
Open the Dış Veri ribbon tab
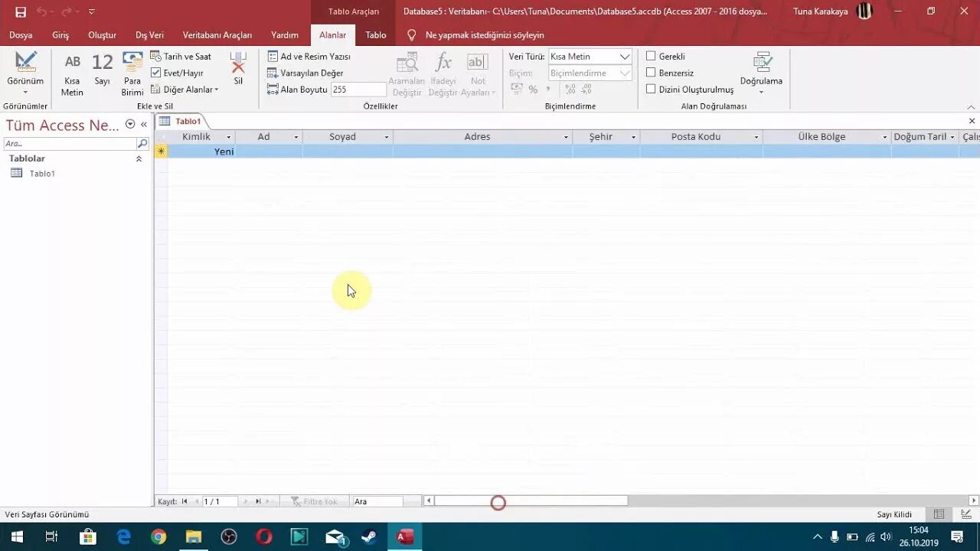[x=149, y=35]
